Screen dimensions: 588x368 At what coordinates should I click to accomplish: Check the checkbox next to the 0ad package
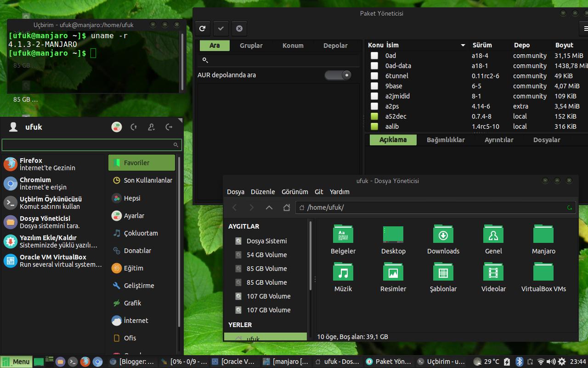(374, 55)
